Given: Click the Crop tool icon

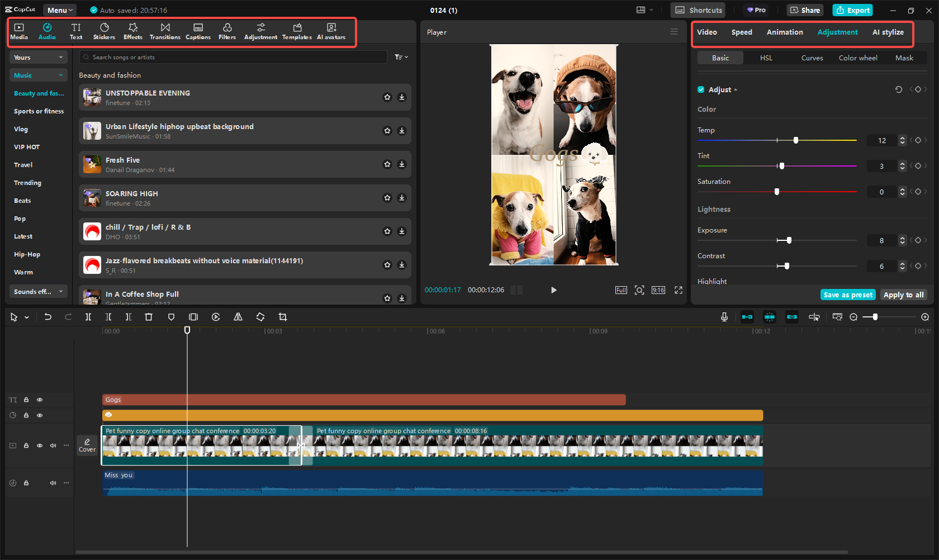Looking at the screenshot, I should [283, 317].
